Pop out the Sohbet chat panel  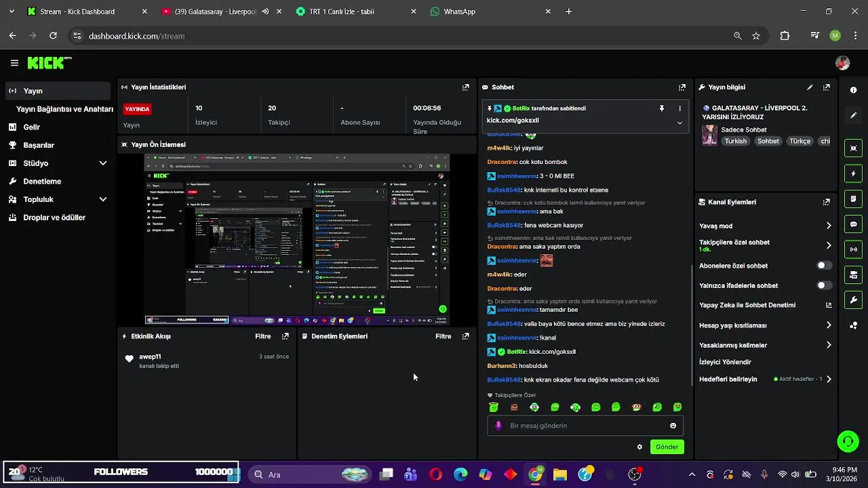click(x=682, y=87)
